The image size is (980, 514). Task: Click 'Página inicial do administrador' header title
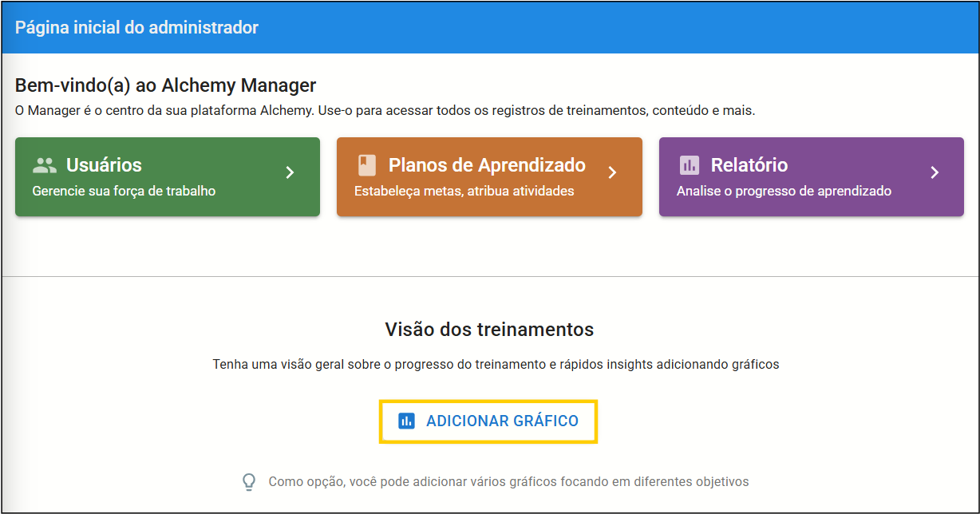pyautogui.click(x=136, y=27)
